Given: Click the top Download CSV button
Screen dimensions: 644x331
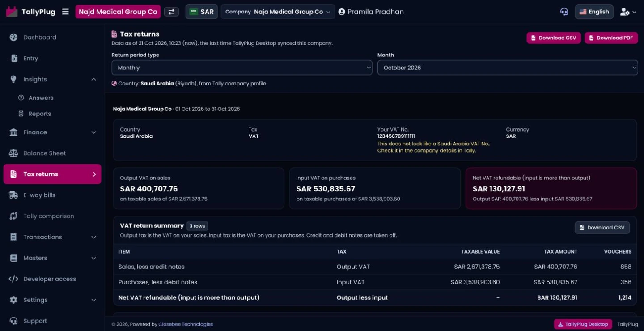Looking at the screenshot, I should point(554,38).
